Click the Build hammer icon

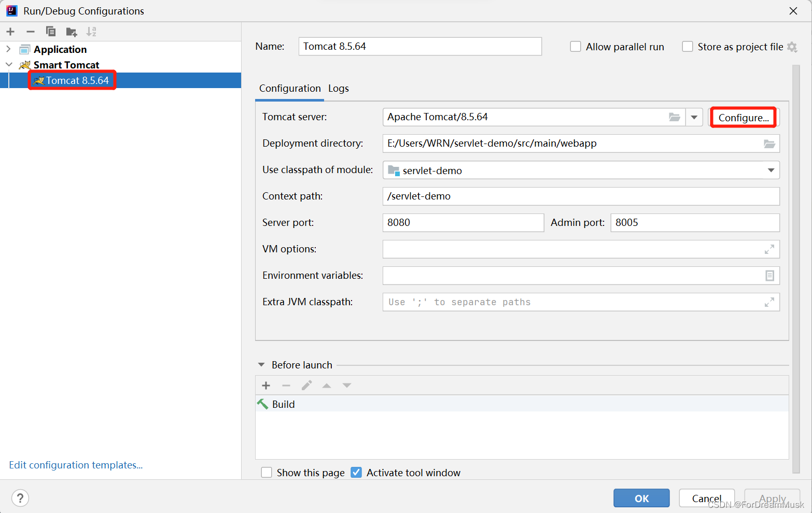pyautogui.click(x=263, y=404)
